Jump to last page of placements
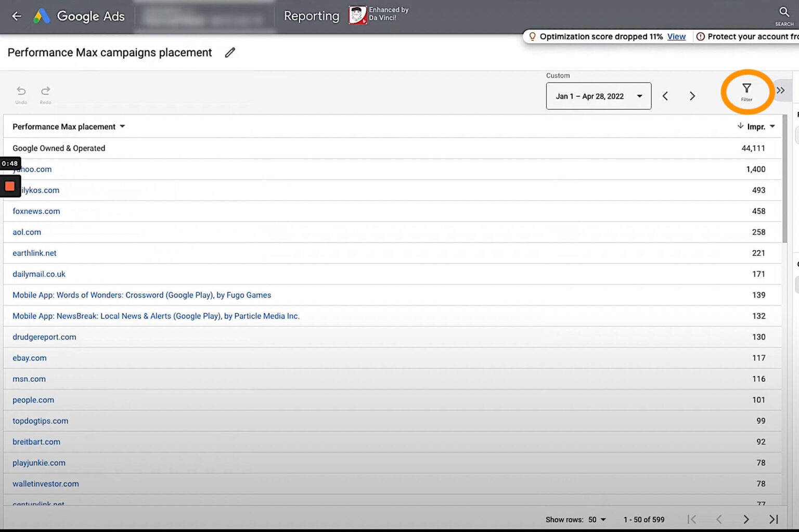The height and width of the screenshot is (532, 799). 774,519
